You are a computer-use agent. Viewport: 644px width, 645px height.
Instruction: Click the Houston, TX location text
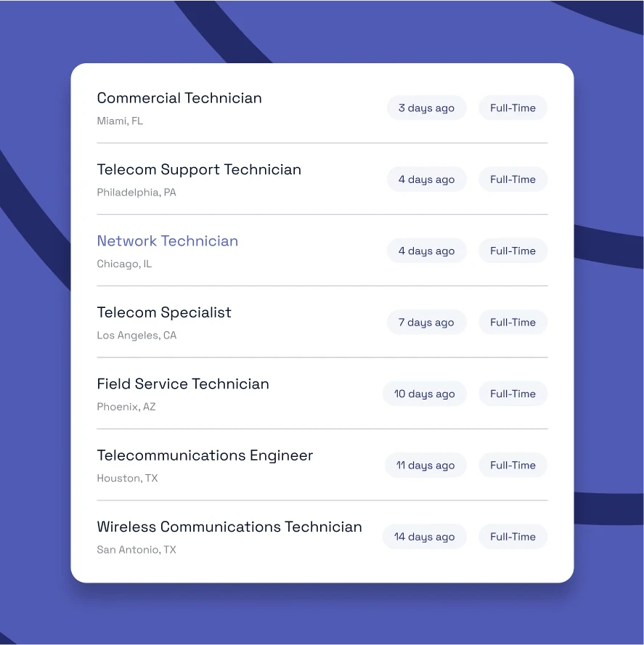(128, 478)
